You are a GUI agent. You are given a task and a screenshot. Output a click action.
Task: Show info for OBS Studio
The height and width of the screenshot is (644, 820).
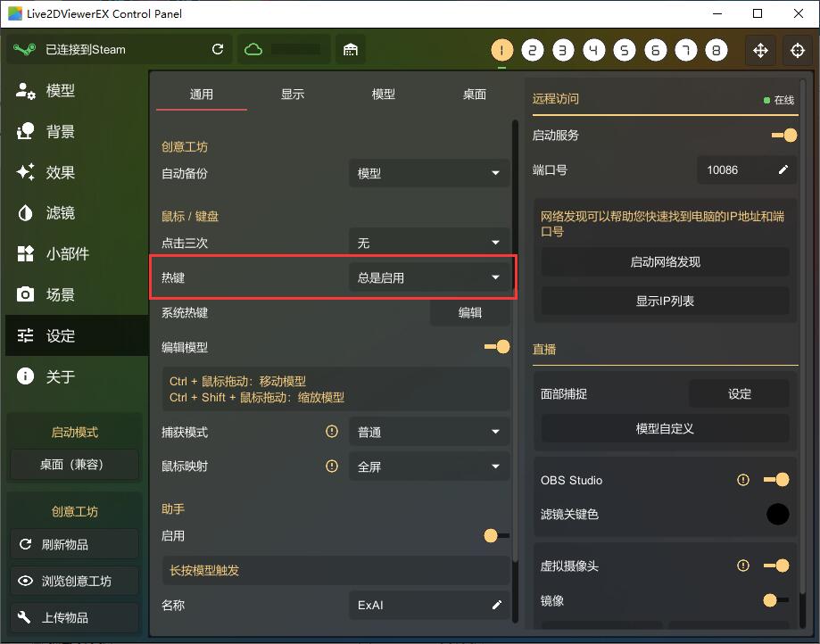pos(743,479)
